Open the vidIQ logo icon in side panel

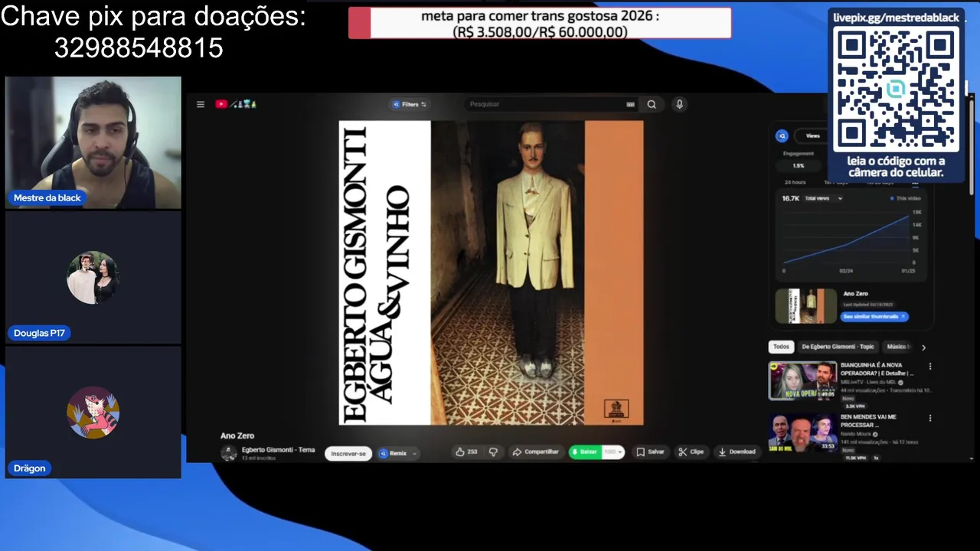pos(782,135)
